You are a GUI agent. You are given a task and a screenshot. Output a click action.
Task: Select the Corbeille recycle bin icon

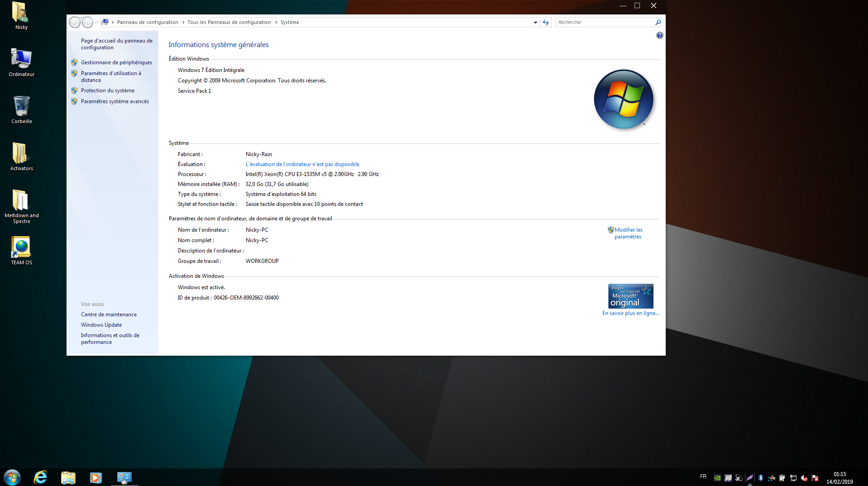21,110
